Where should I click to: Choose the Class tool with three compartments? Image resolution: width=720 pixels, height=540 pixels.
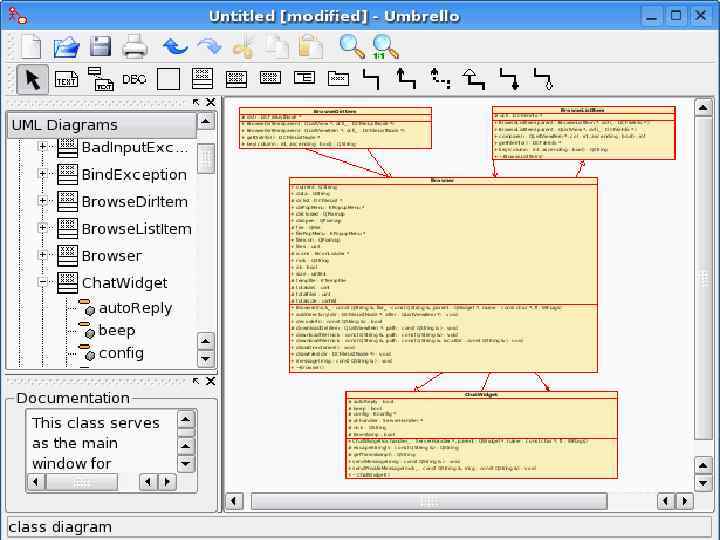click(x=202, y=79)
